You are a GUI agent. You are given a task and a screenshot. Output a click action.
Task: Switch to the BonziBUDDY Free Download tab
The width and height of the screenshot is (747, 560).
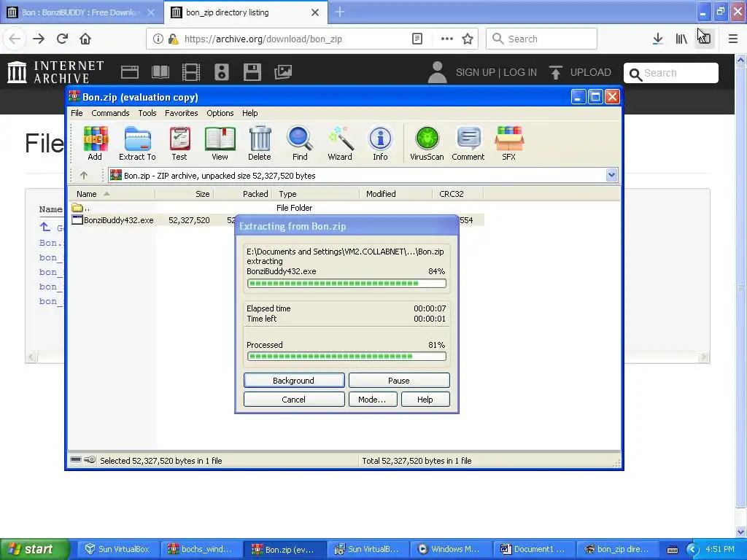coord(82,12)
